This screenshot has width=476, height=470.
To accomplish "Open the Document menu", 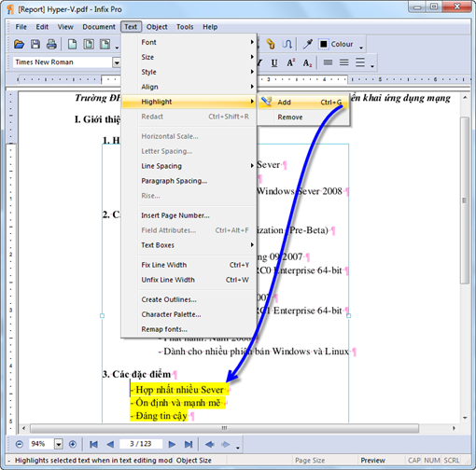I will [x=99, y=27].
